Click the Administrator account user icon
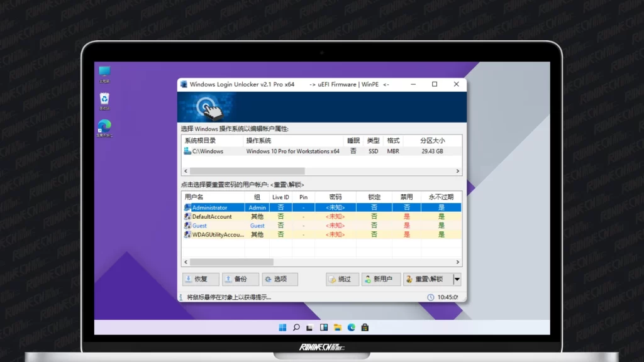Viewport: 644px width, 362px height. (187, 207)
